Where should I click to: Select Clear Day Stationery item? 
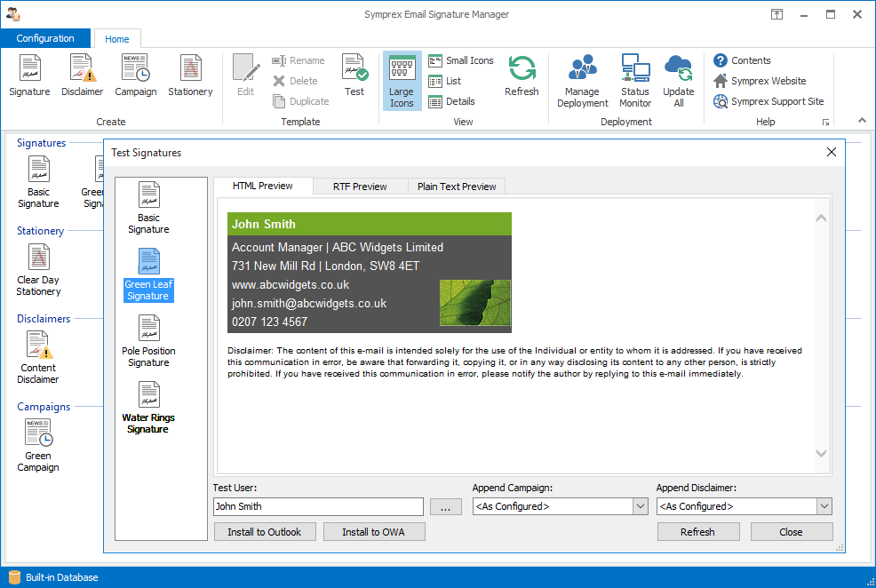pyautogui.click(x=38, y=270)
